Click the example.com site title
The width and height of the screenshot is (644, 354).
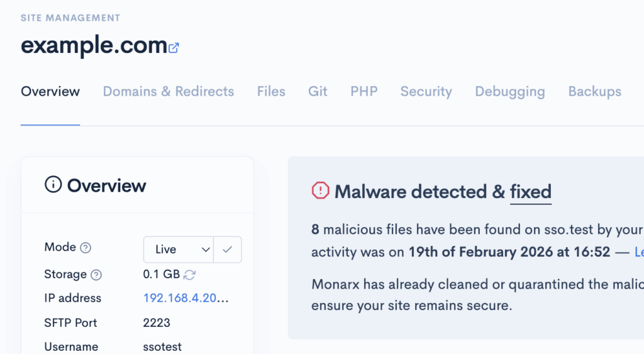click(x=93, y=47)
